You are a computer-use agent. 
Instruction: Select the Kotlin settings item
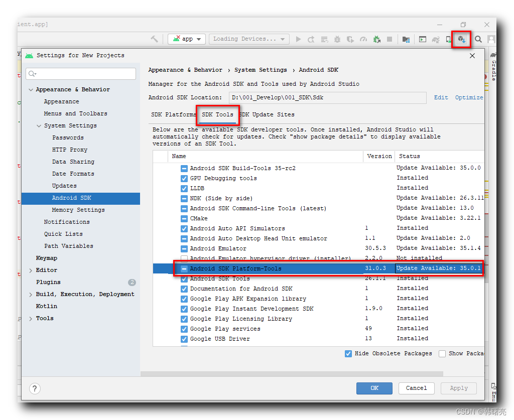(x=46, y=306)
